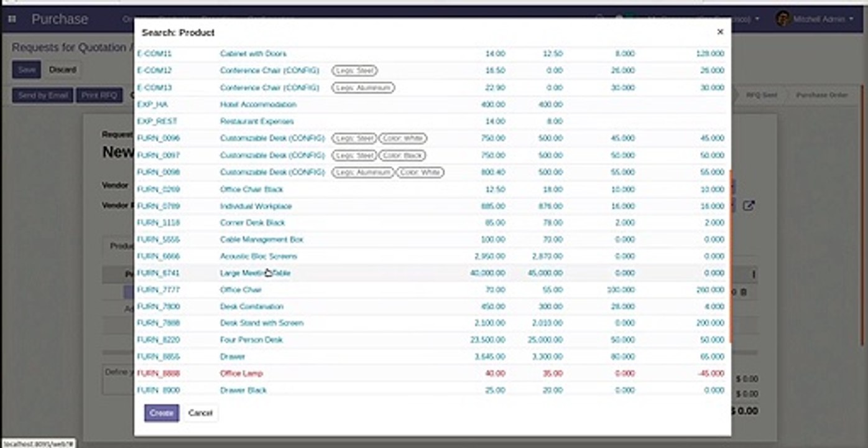Image resolution: width=868 pixels, height=448 pixels.
Task: Select Restaurant Expenses product
Action: click(257, 121)
